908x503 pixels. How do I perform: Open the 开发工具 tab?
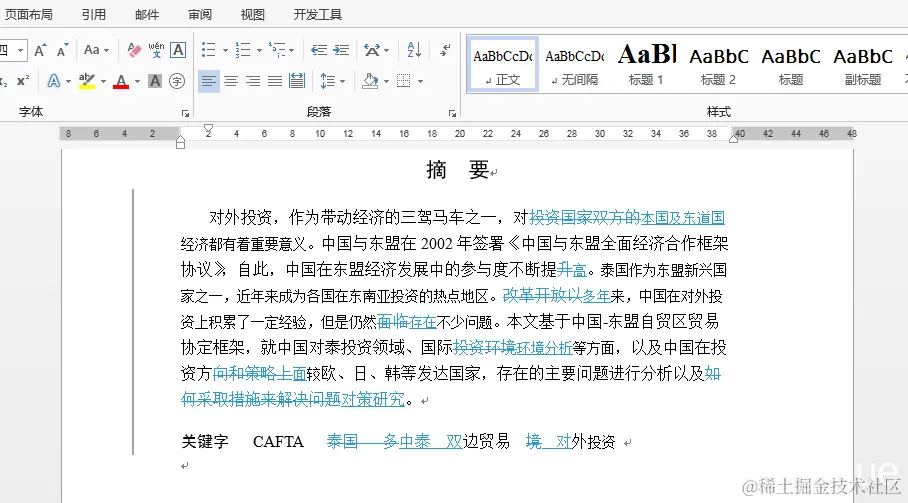pyautogui.click(x=317, y=14)
